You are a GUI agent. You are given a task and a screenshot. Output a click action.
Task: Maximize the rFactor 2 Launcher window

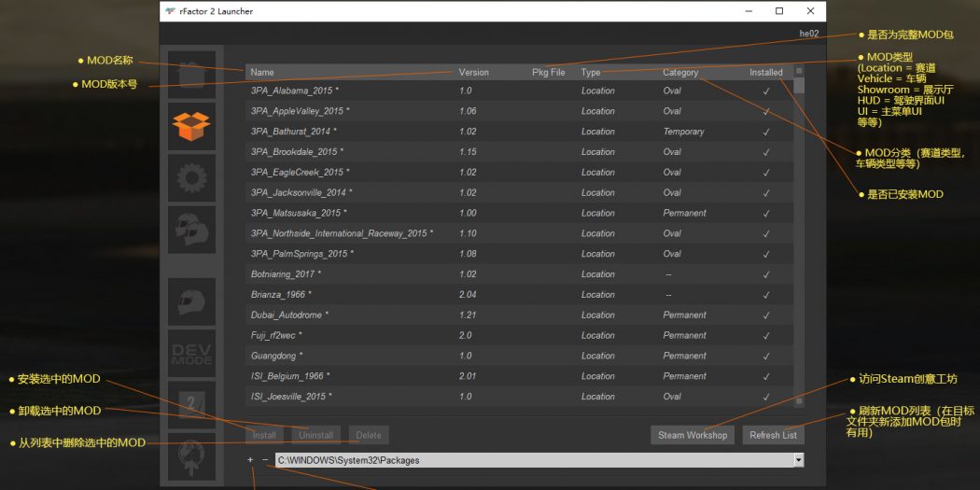click(x=779, y=11)
